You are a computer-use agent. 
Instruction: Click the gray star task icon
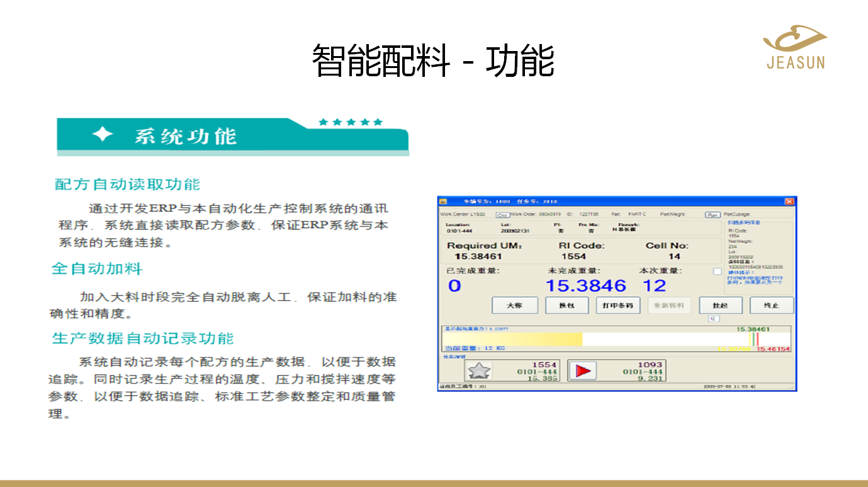coord(480,370)
